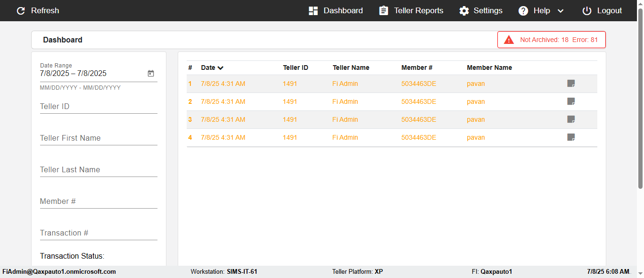
Task: Focus the Member # input field
Action: click(x=99, y=202)
